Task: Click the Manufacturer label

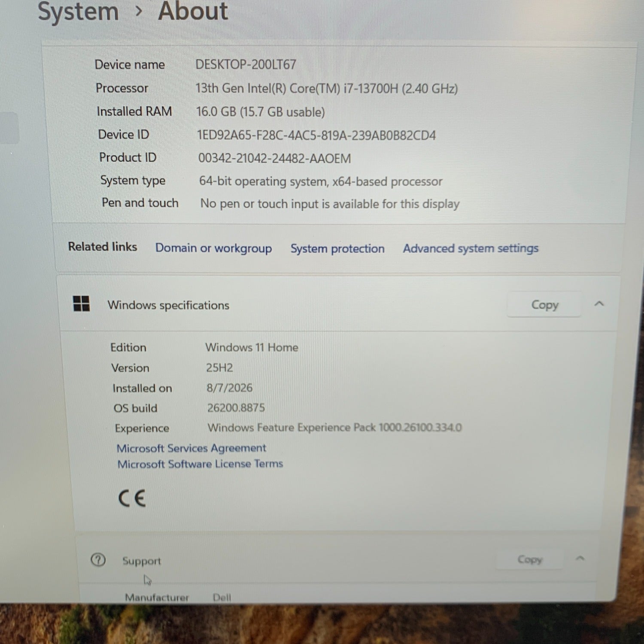Action: click(x=157, y=597)
